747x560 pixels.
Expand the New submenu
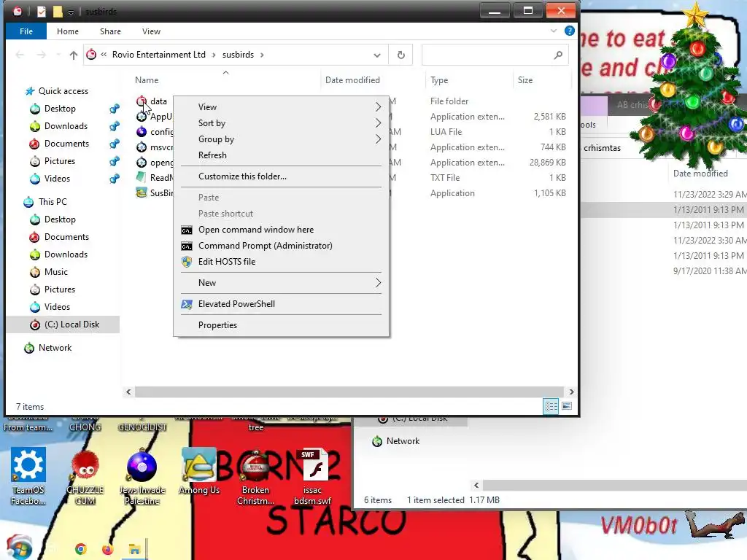click(x=281, y=283)
